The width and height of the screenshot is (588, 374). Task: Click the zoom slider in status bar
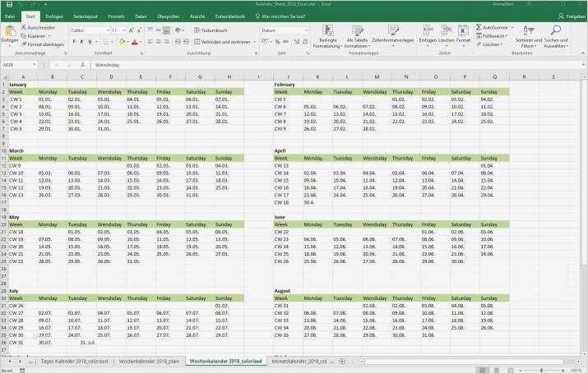click(x=541, y=370)
